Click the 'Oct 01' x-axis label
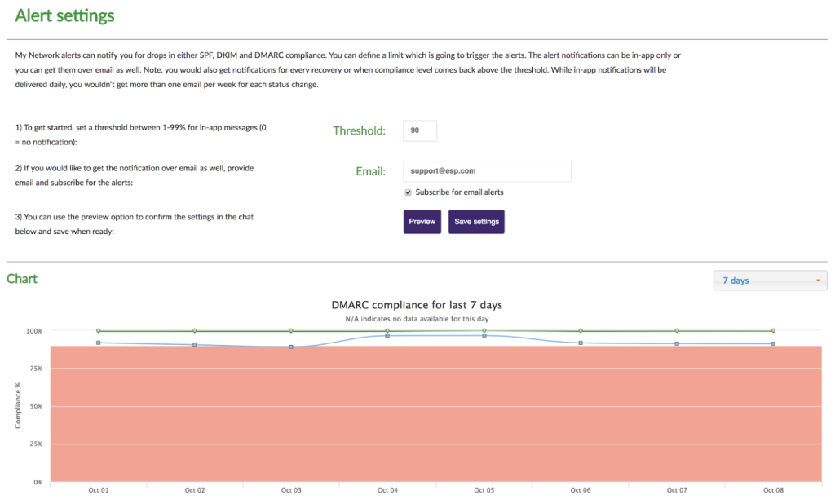The image size is (835, 504). (99, 490)
